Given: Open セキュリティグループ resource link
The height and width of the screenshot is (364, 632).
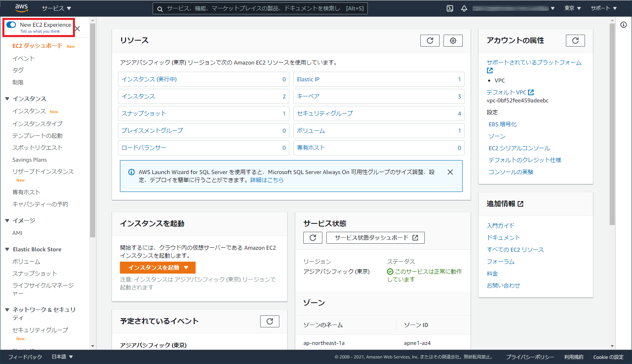Looking at the screenshot, I should coord(325,114).
